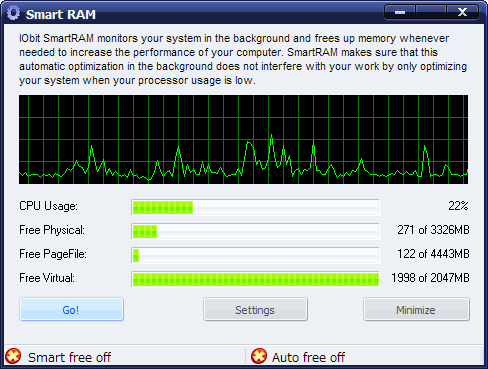
Task: Click the Minimize button at bottom right
Action: (416, 309)
